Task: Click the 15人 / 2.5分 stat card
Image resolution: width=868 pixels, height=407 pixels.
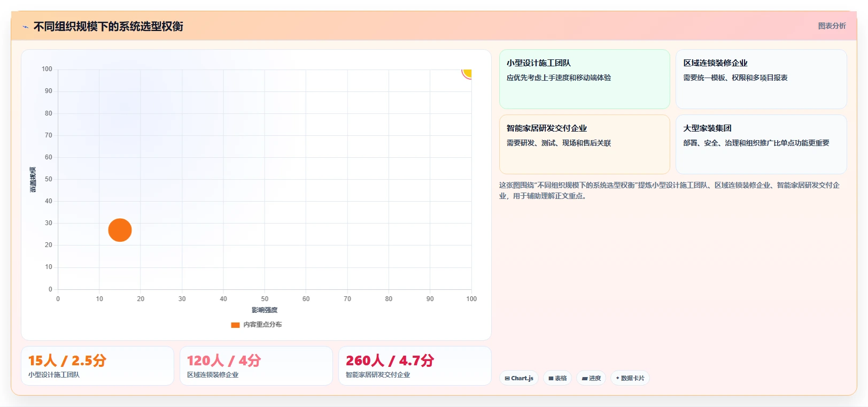Action: tap(97, 366)
